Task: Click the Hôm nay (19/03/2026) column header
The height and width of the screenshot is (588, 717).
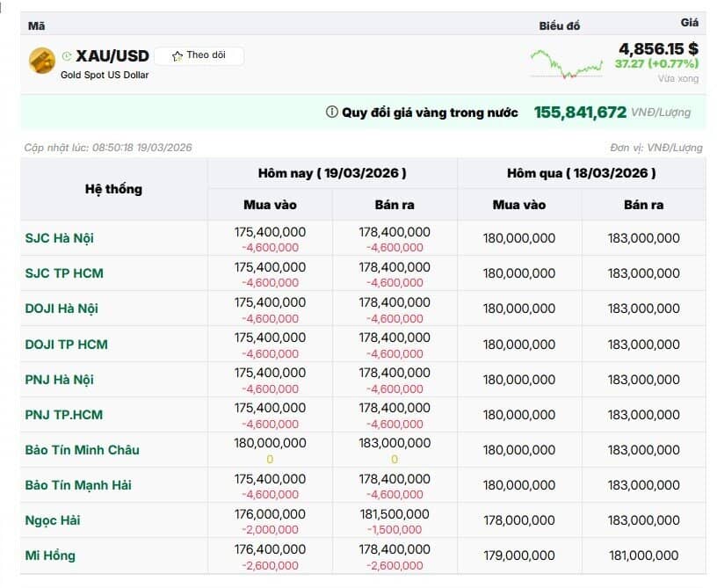Action: 332,173
